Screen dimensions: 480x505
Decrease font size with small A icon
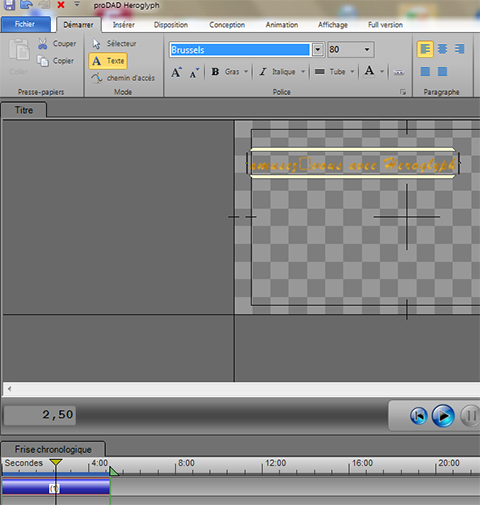[194, 73]
